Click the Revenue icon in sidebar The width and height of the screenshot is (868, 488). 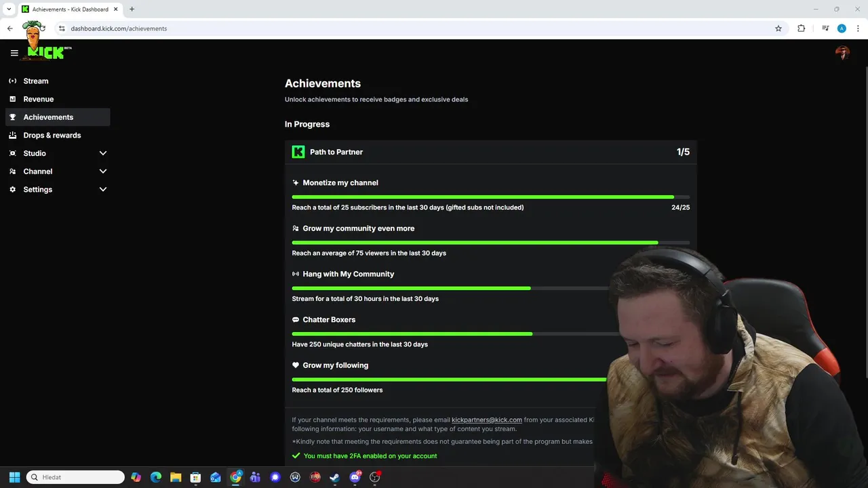[12, 99]
